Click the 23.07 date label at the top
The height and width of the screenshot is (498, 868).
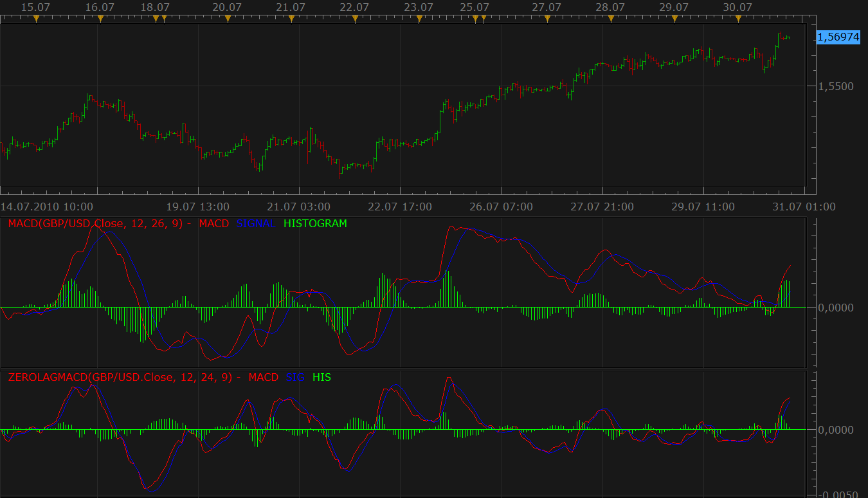point(419,7)
